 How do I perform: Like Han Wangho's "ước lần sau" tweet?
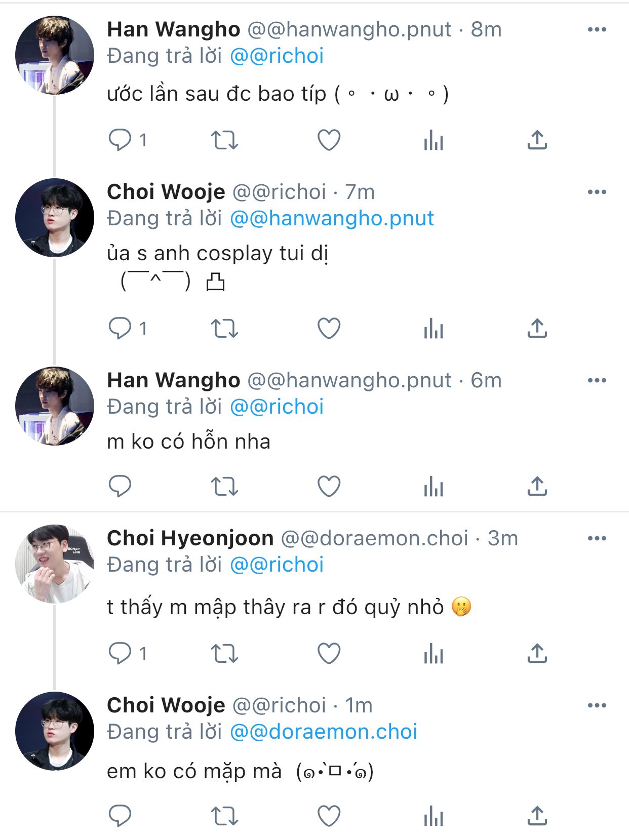tap(329, 140)
